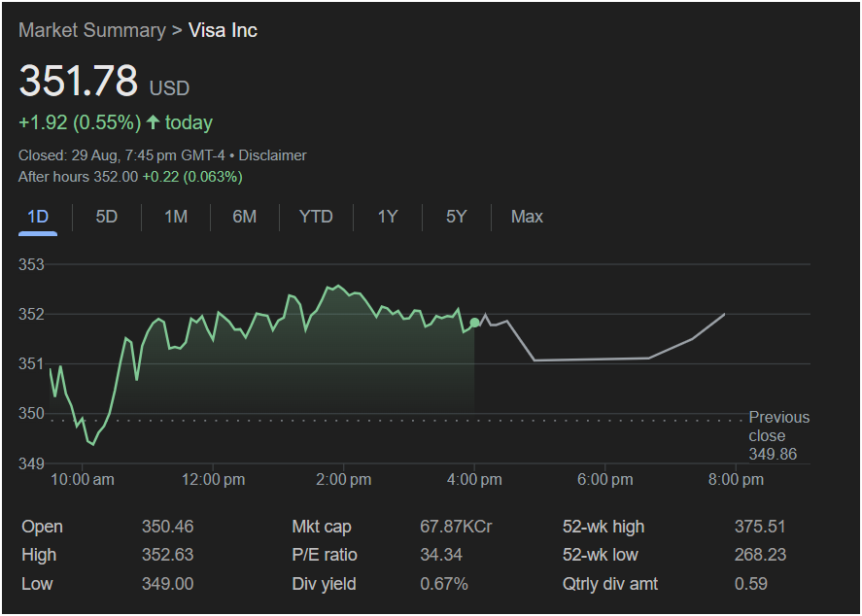
Task: Click the Mkt cap value 67.87KCr
Action: (456, 527)
